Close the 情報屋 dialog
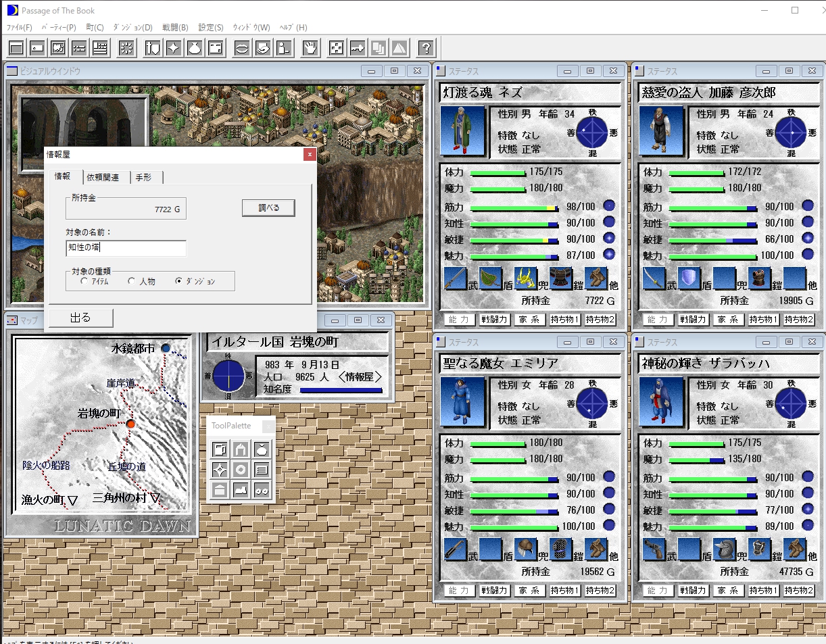The height and width of the screenshot is (644, 826). point(310,155)
